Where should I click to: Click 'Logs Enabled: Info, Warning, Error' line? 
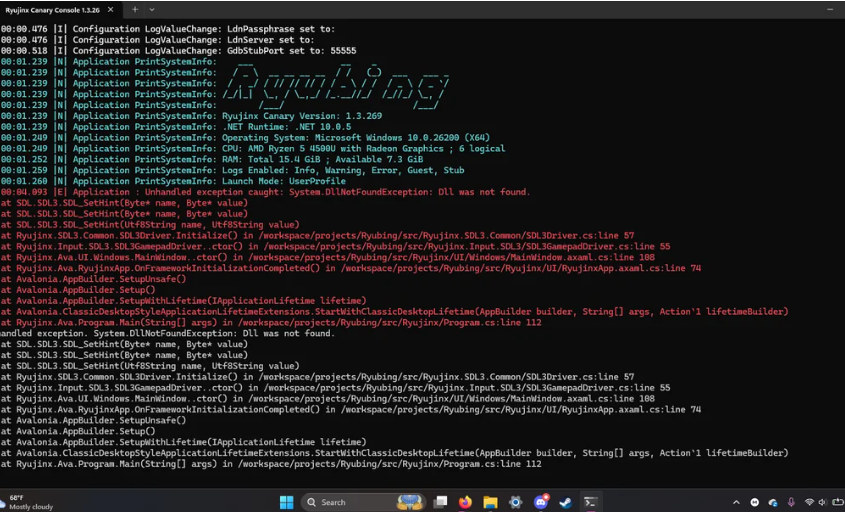pos(232,170)
